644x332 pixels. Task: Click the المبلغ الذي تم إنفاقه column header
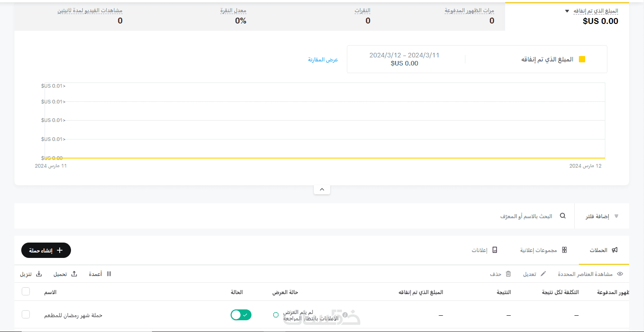(x=421, y=292)
